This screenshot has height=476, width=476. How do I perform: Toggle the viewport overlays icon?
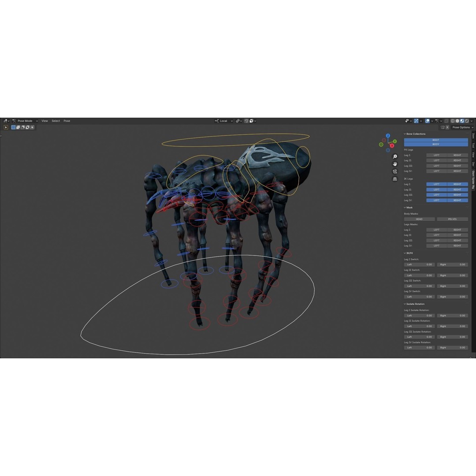(x=428, y=121)
